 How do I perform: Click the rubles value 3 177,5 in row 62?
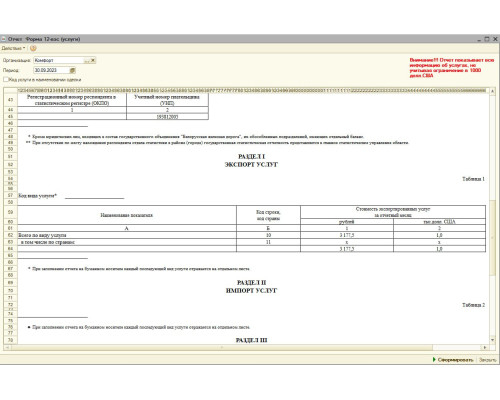347,235
